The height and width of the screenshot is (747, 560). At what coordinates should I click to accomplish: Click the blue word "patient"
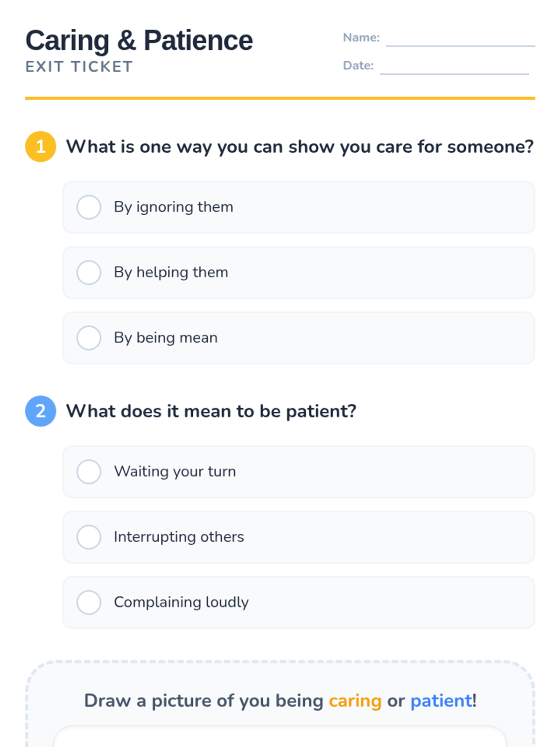pyautogui.click(x=441, y=701)
